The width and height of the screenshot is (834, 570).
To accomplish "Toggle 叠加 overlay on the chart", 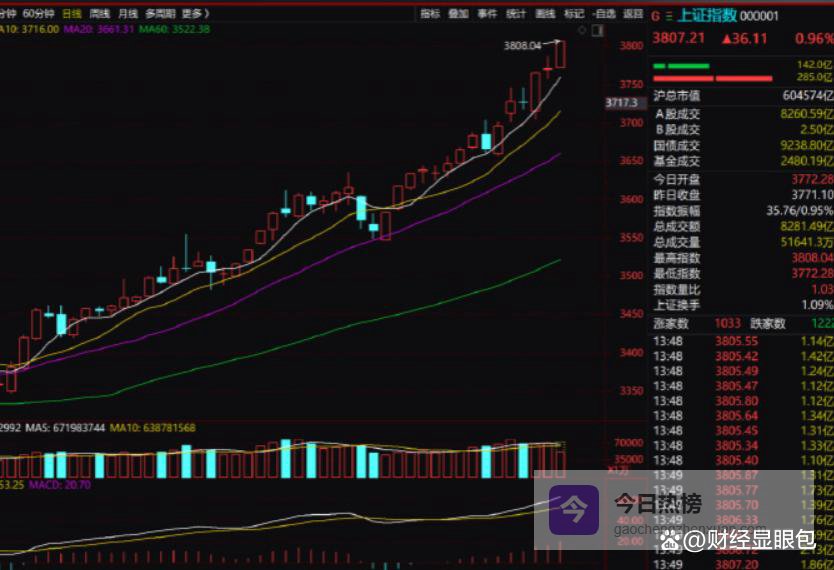I will [458, 14].
